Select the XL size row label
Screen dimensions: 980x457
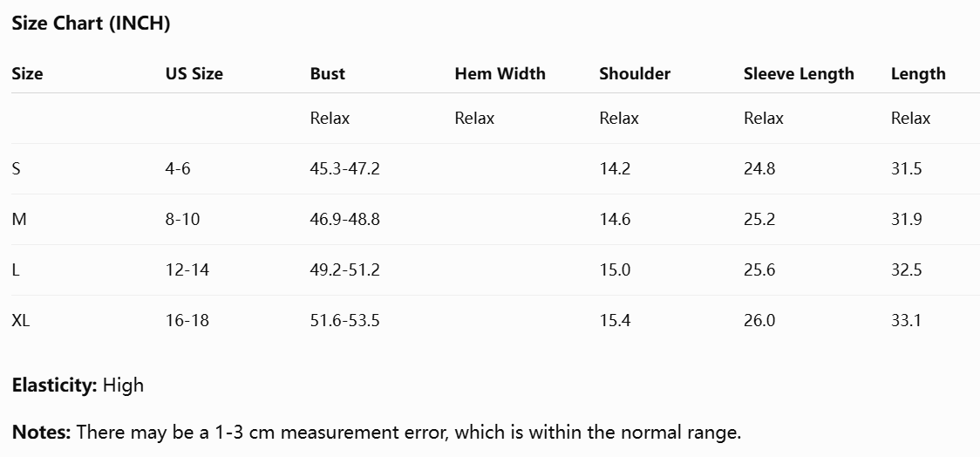point(21,321)
